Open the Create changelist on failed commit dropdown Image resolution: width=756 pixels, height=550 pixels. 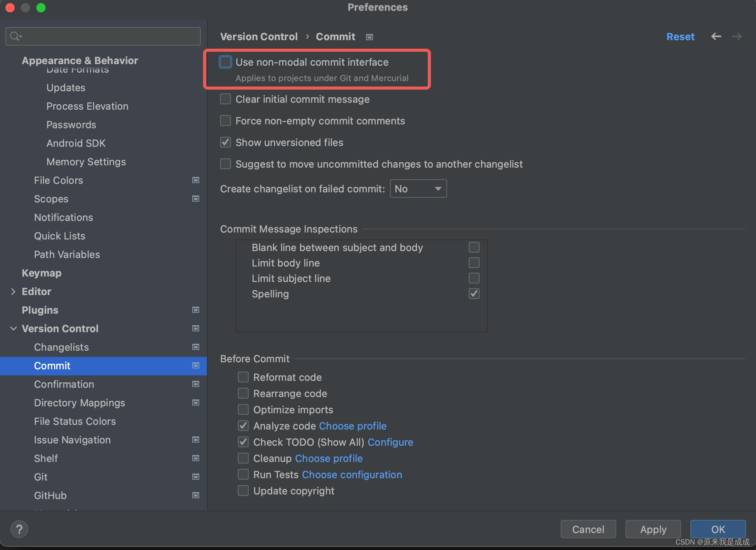[x=418, y=188]
